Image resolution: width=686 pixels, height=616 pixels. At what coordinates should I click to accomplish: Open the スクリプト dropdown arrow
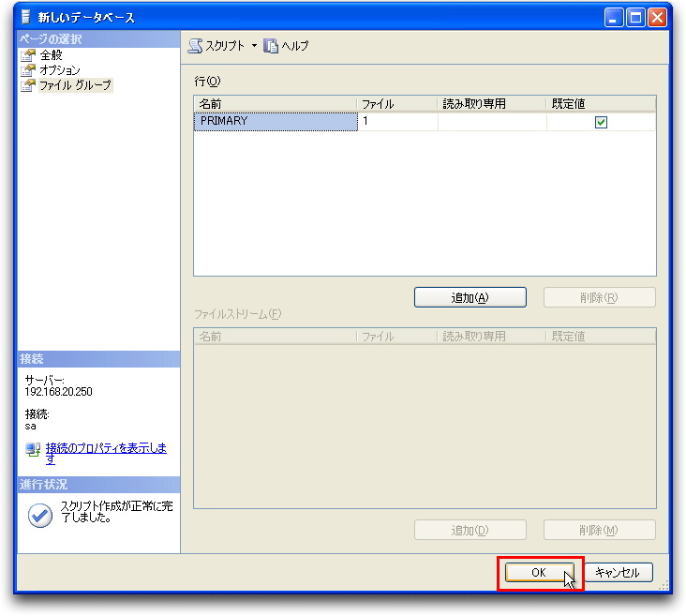(254, 45)
